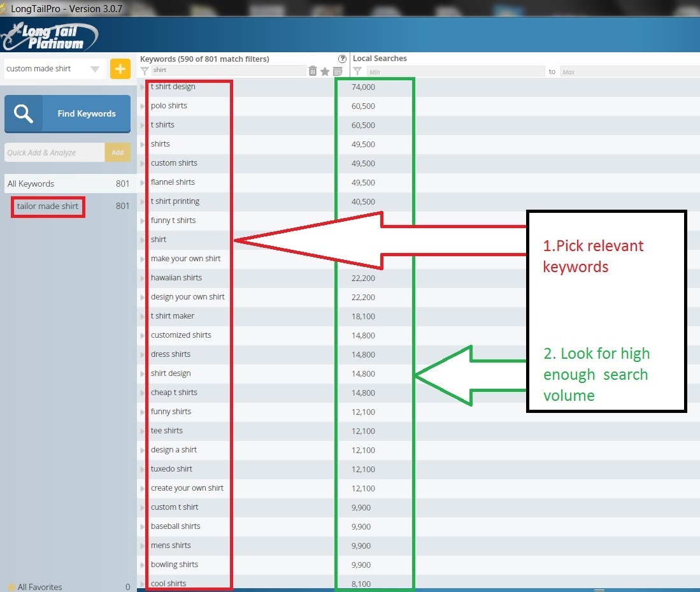Click the Long Tail Platinum logo
This screenshot has height=592, width=700.
49,36
